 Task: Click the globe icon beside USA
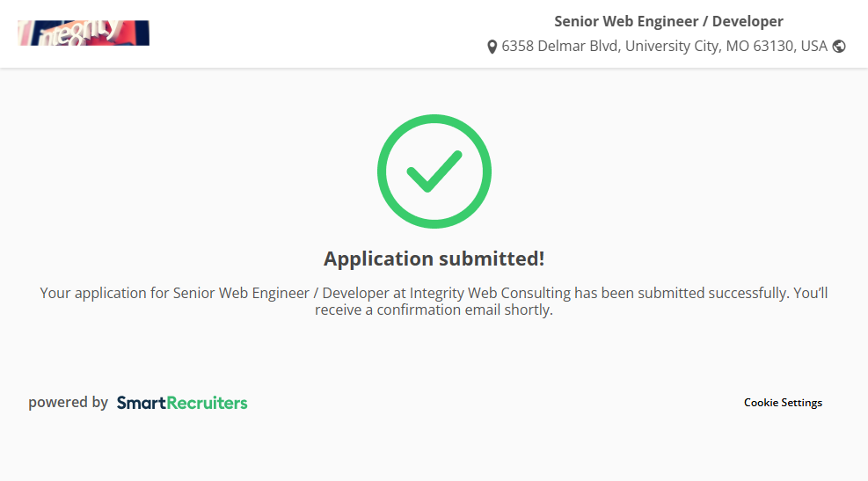click(839, 47)
